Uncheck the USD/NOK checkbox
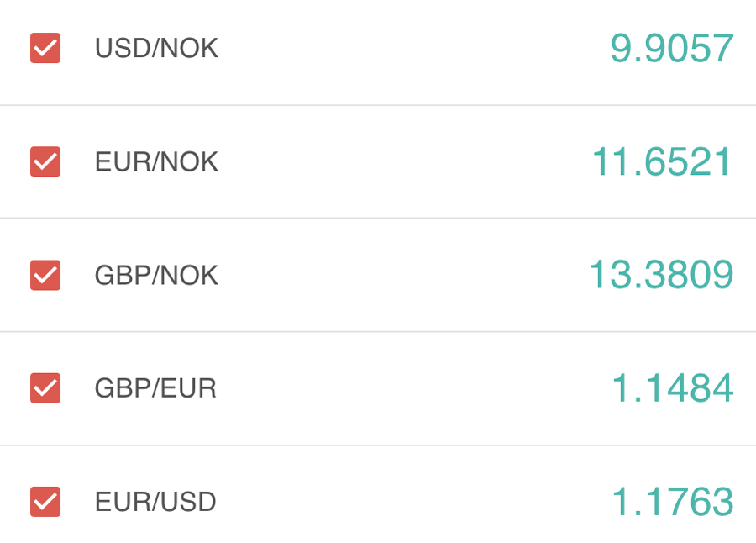The image size is (756, 543). point(45,48)
